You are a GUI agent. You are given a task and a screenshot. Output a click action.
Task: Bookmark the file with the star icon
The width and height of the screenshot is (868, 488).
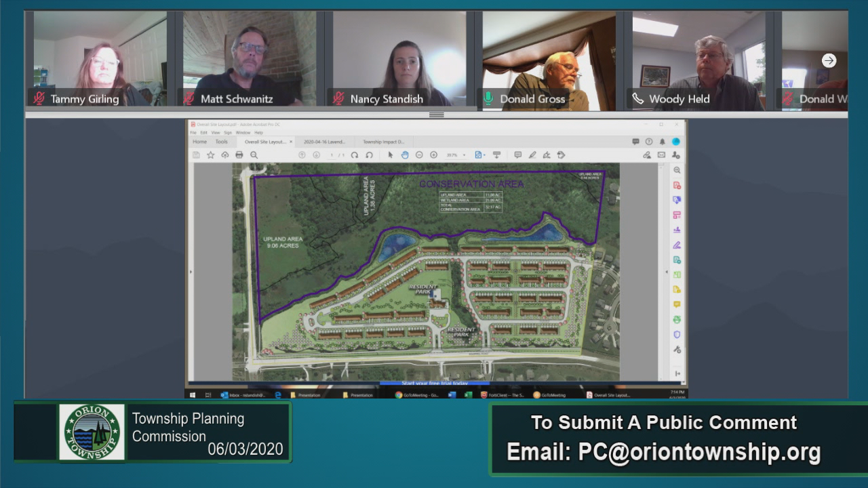[211, 155]
